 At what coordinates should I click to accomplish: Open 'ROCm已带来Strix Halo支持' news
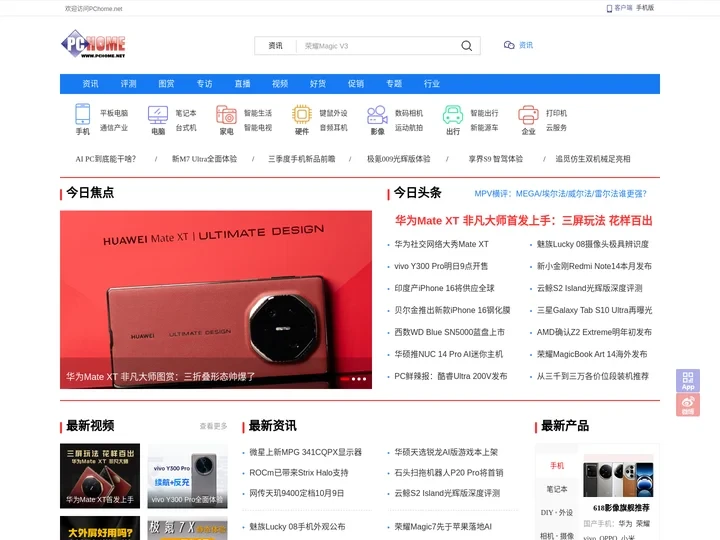click(298, 472)
